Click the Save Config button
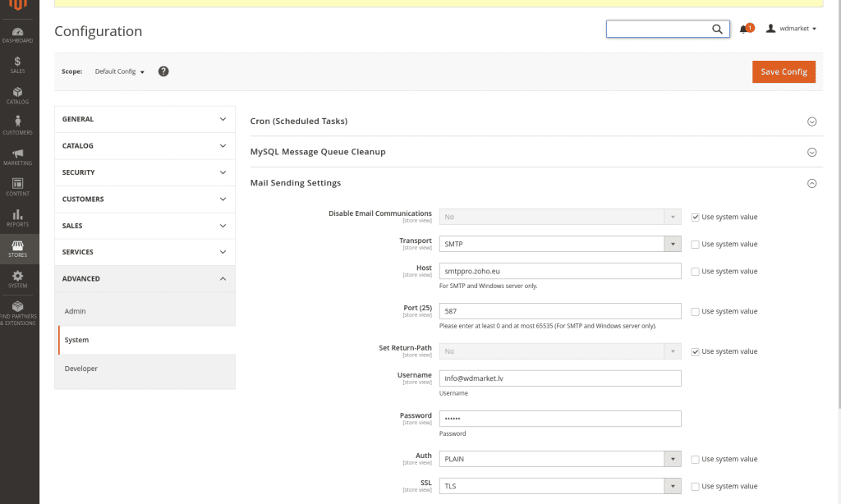The image size is (841, 504). (x=784, y=71)
